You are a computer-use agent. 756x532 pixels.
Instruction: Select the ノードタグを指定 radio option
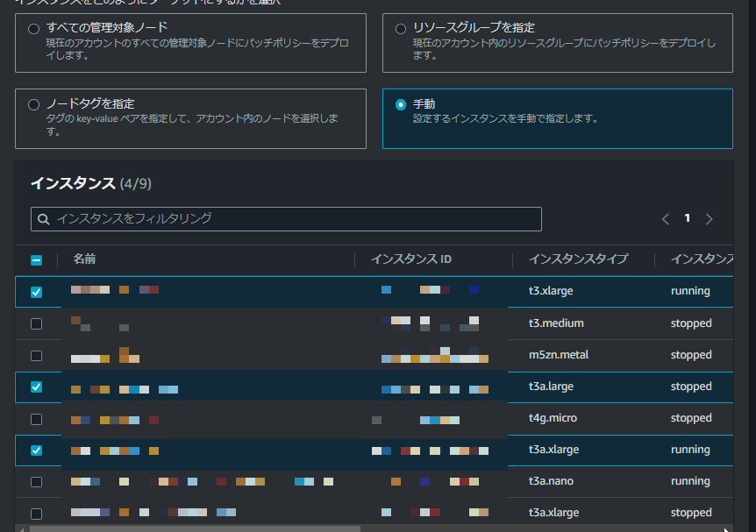click(x=32, y=103)
